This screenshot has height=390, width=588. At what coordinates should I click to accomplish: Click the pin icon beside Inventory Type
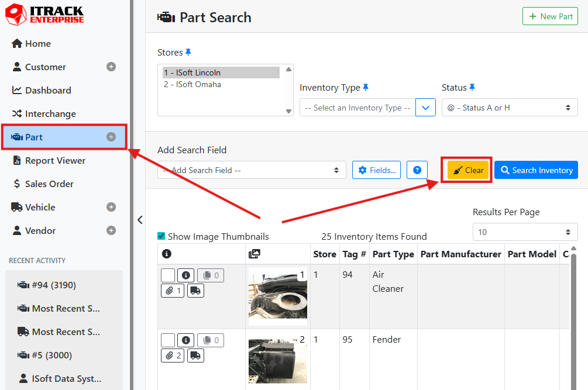pos(366,88)
